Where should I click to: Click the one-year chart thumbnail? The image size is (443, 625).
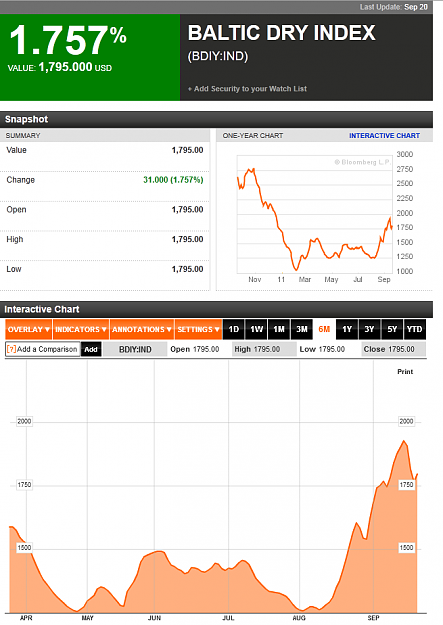(x=315, y=214)
